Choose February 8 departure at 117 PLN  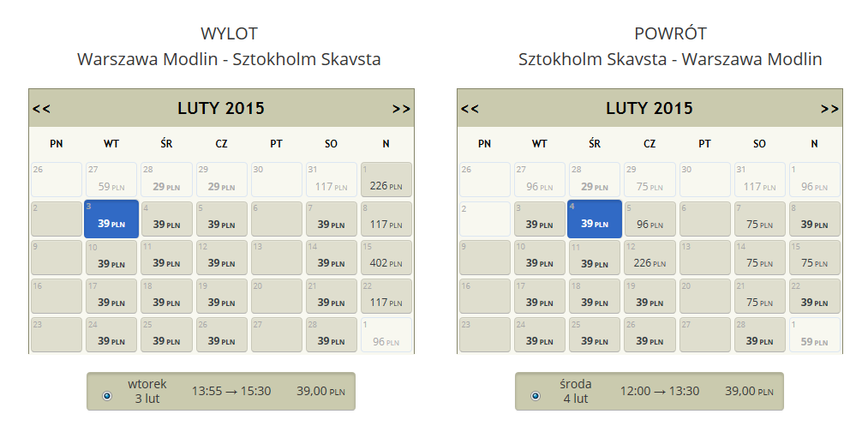point(386,219)
